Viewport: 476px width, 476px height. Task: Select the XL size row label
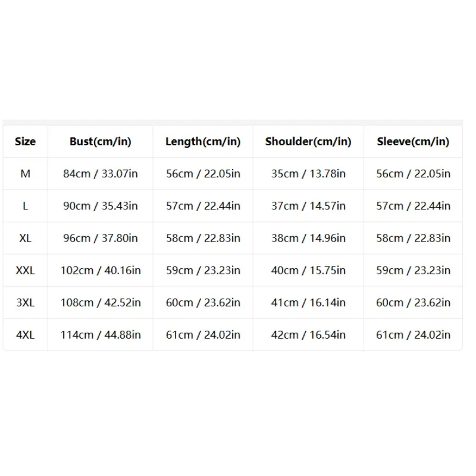25,238
